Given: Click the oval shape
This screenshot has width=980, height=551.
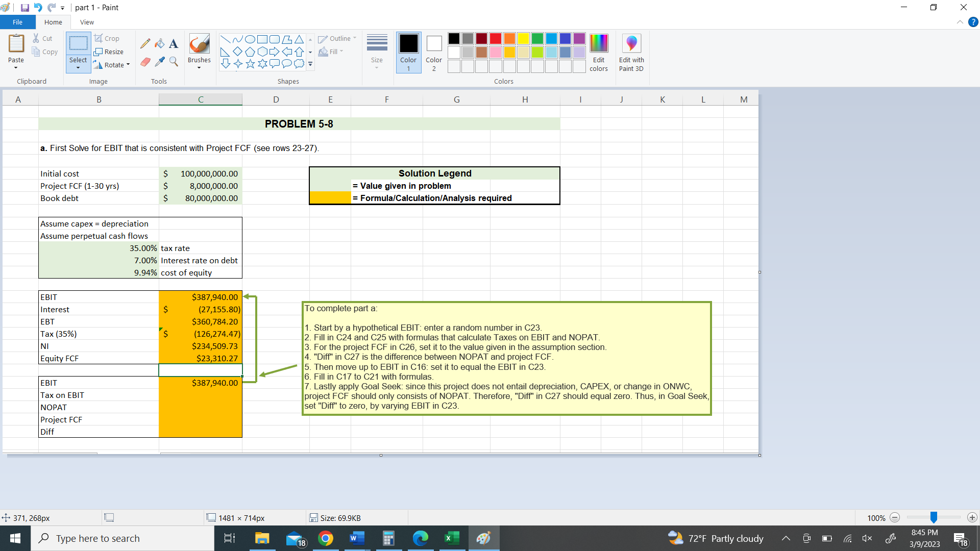Looking at the screenshot, I should [250, 39].
